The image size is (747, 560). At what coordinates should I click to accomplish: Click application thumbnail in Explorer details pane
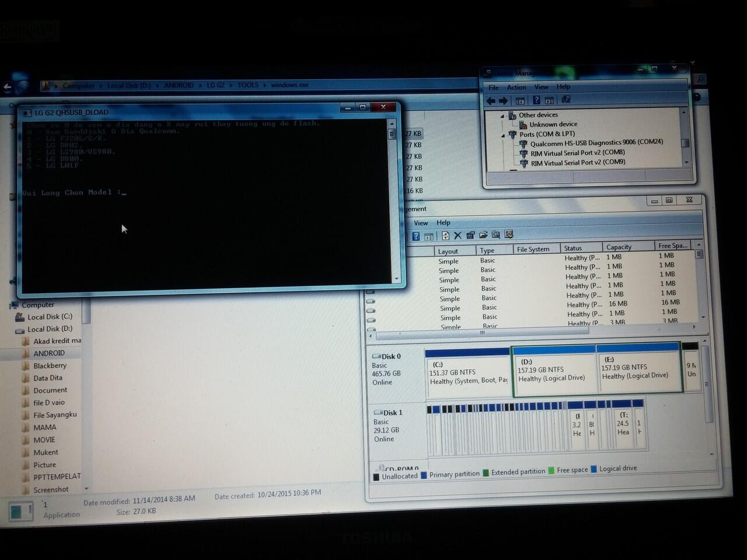22,511
